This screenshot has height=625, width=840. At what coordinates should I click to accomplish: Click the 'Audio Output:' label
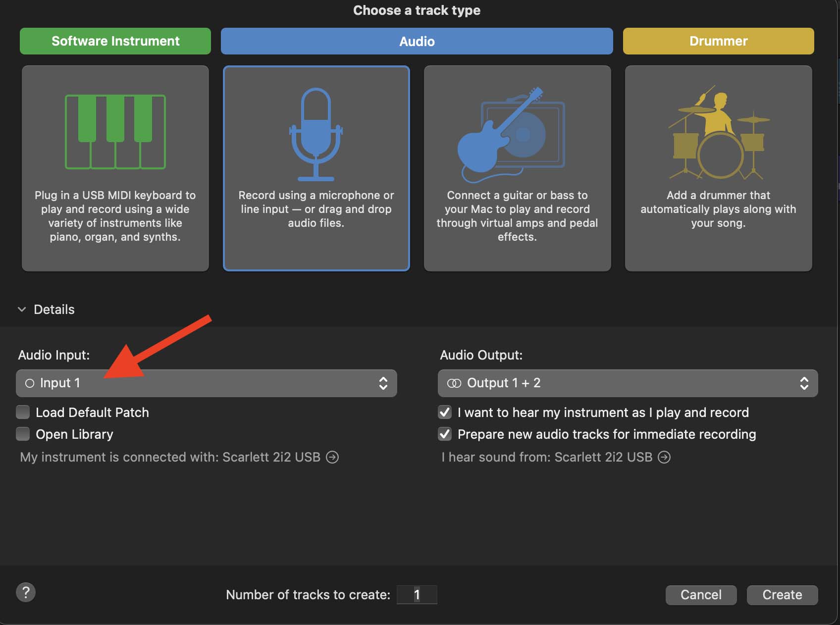pos(481,355)
